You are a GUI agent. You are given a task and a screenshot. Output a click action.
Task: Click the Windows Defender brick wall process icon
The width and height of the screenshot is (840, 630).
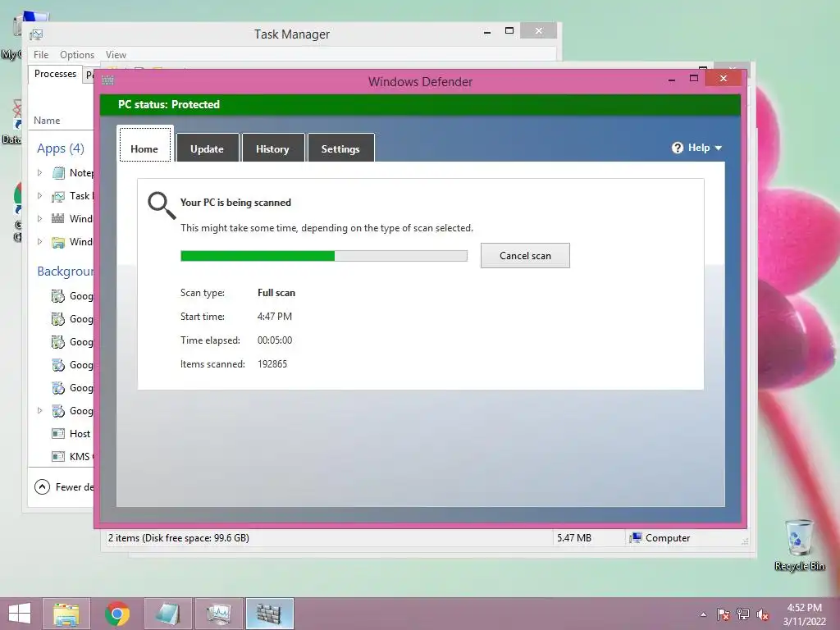[58, 218]
